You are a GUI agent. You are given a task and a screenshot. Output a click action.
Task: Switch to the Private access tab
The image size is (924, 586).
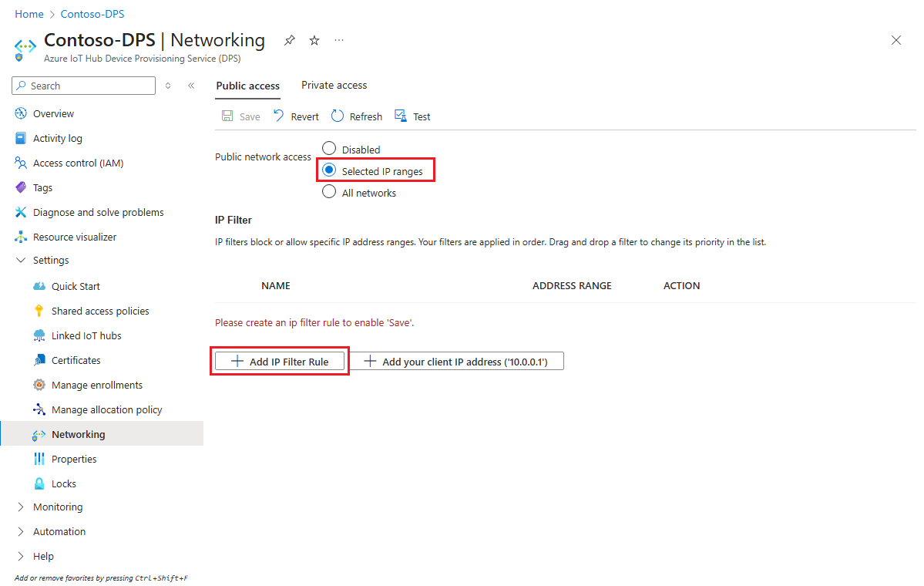point(334,85)
